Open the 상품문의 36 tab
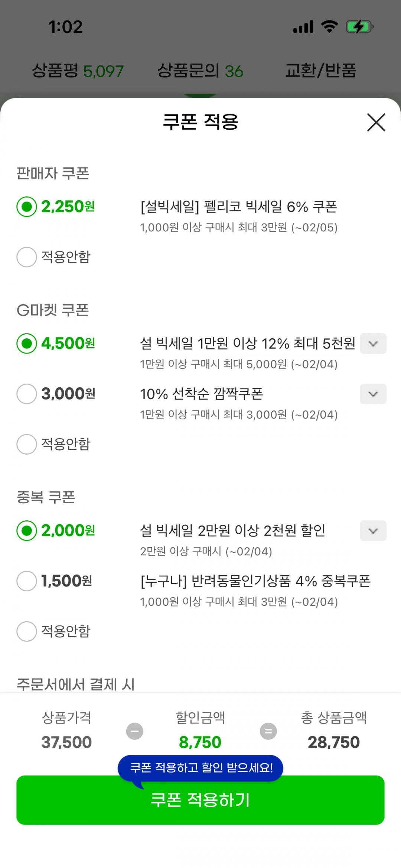The height and width of the screenshot is (868, 401). [x=200, y=71]
